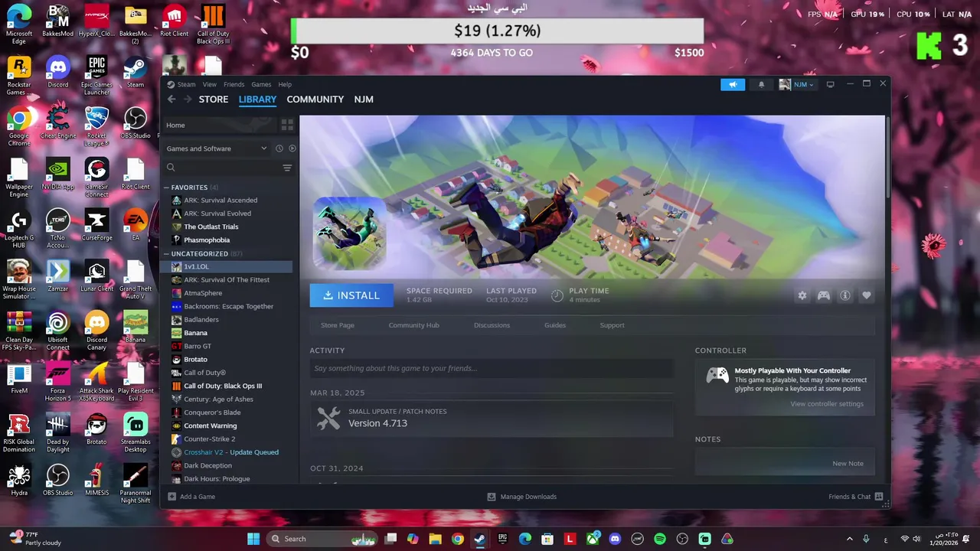This screenshot has width=980, height=551.
Task: Open the game's Store Page link
Action: coord(338,325)
